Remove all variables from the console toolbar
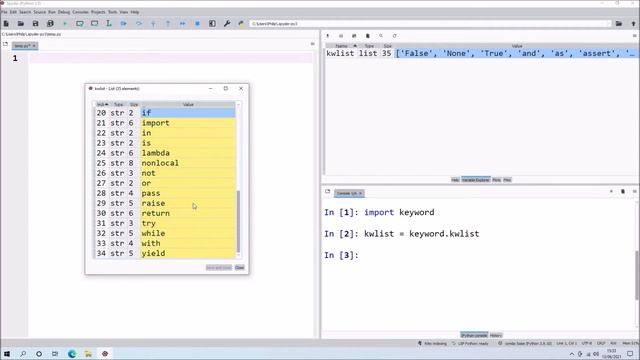The height and width of the screenshot is (360, 640). click(623, 191)
